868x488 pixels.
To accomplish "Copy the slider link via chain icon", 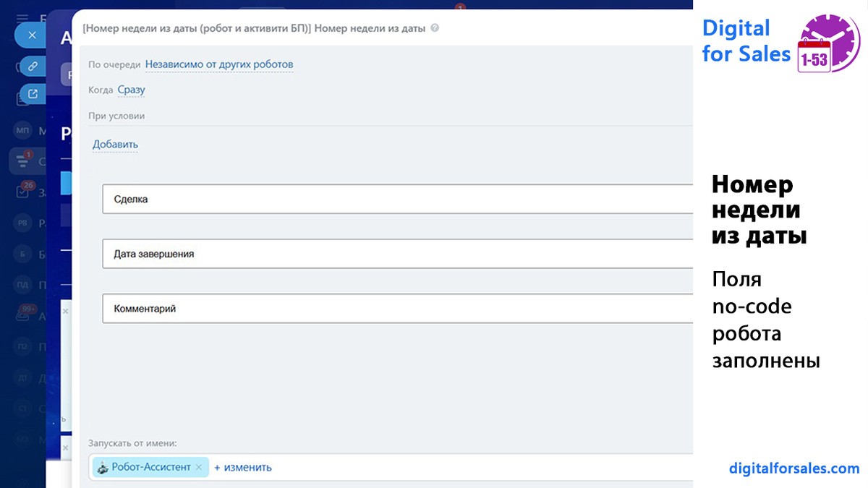I will pyautogui.click(x=32, y=66).
